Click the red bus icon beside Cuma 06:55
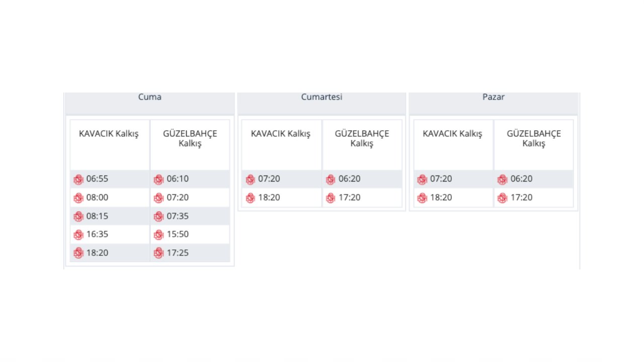Screen dimensions: 644x362 click(78, 179)
